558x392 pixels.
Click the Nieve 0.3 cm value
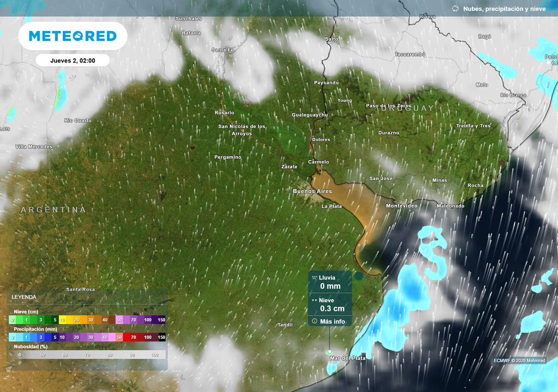click(x=332, y=308)
